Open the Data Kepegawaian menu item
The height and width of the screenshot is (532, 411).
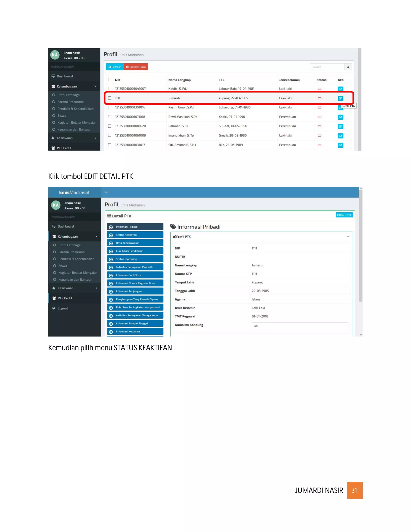[x=135, y=243]
